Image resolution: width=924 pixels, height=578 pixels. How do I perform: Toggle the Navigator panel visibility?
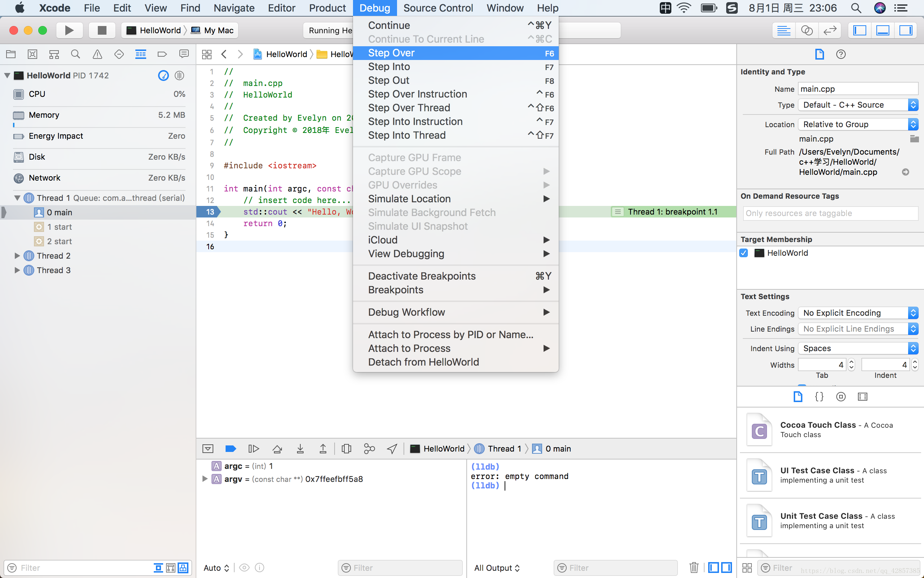click(859, 30)
